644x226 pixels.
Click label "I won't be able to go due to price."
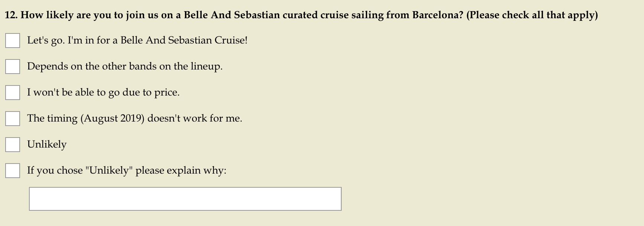click(103, 93)
